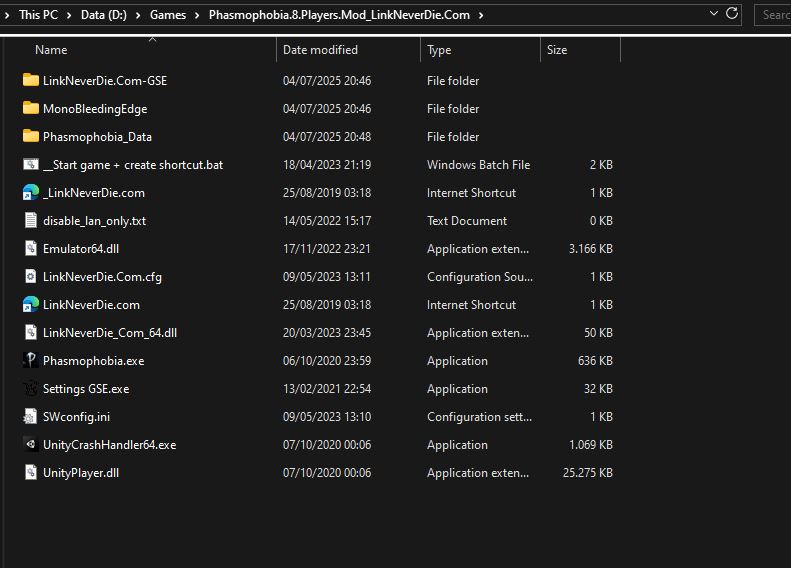Select LinkNeverDie_Com_64.dll file name

tap(110, 333)
